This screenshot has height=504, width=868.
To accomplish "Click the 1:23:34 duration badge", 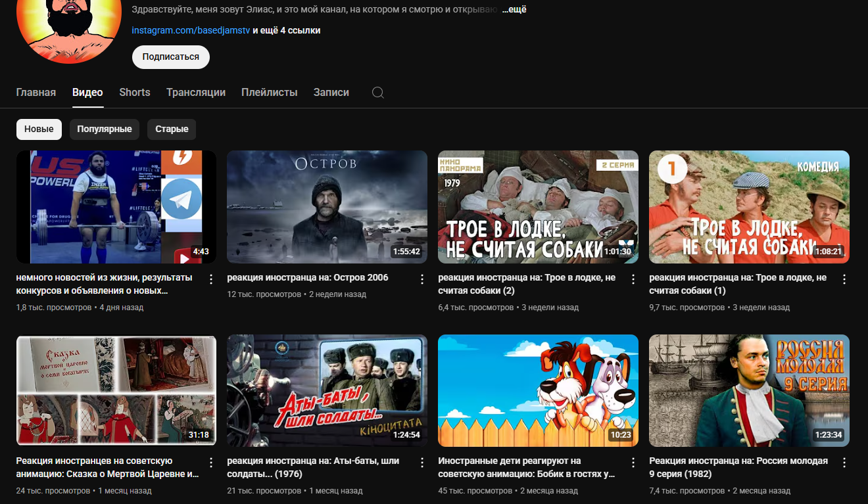I will [x=829, y=435].
